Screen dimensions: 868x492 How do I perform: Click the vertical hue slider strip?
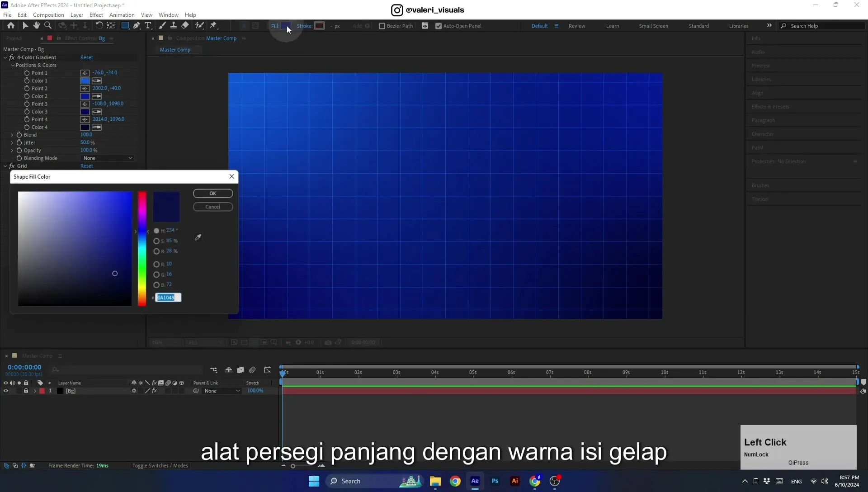tap(142, 249)
